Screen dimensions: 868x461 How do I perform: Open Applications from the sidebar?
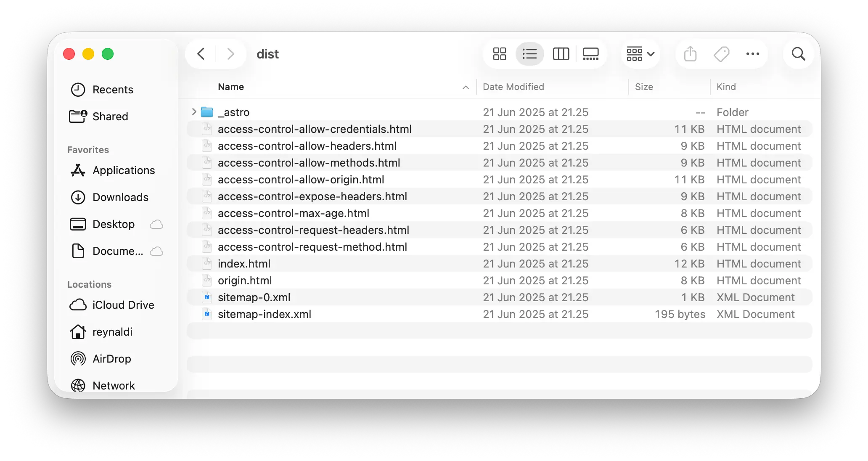click(123, 170)
